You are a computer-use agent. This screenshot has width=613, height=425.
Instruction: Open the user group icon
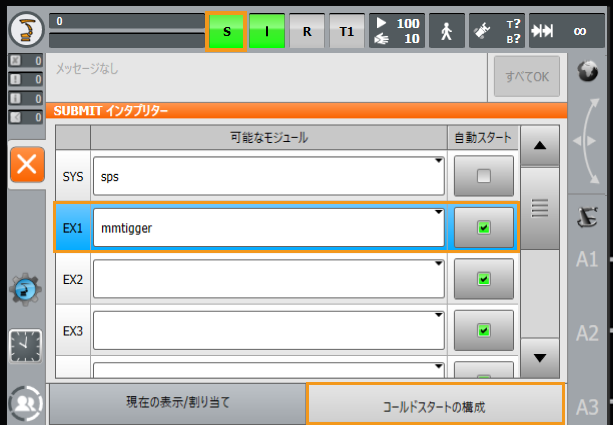coord(25,403)
